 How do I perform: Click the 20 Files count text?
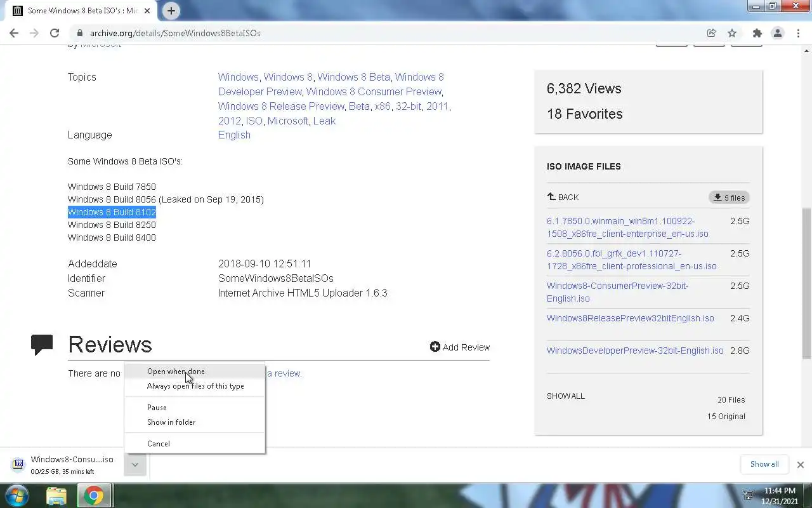[x=731, y=400]
